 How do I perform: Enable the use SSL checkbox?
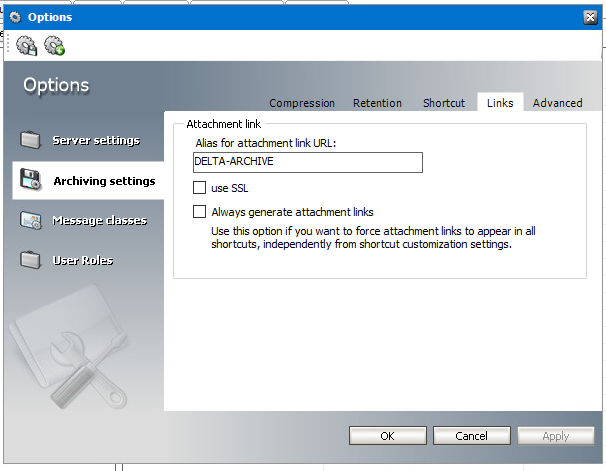pyautogui.click(x=199, y=188)
